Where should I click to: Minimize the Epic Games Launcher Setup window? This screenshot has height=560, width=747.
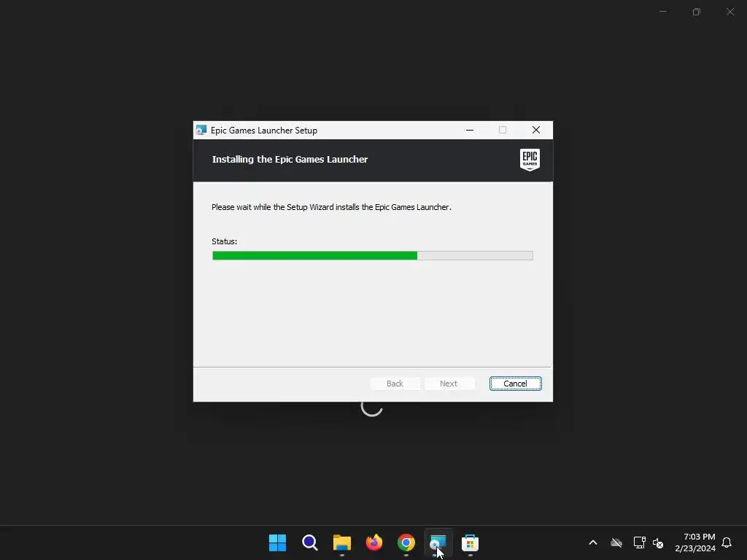coord(470,130)
